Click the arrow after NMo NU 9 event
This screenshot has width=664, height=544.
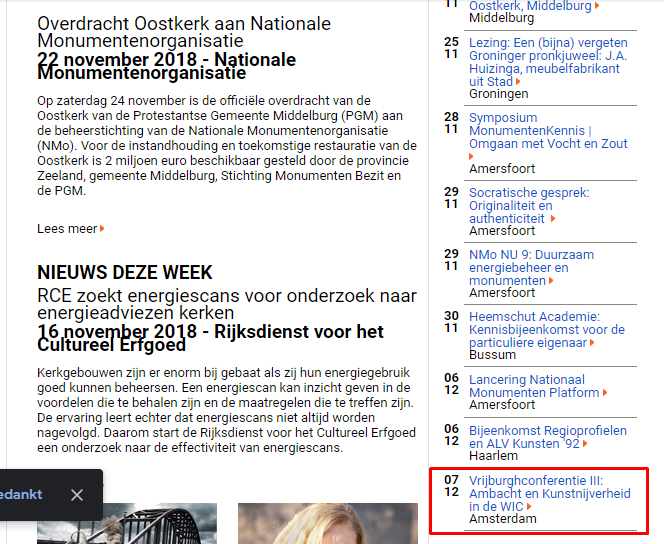[x=552, y=281]
